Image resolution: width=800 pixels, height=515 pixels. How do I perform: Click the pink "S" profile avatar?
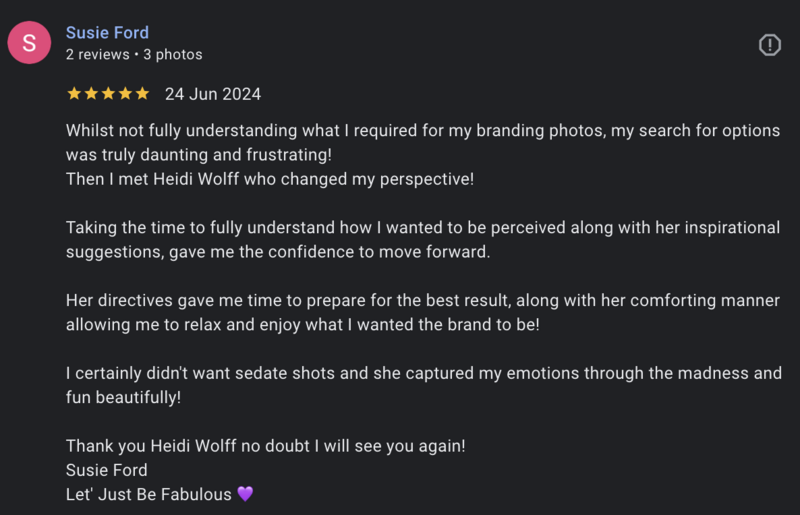[x=29, y=43]
